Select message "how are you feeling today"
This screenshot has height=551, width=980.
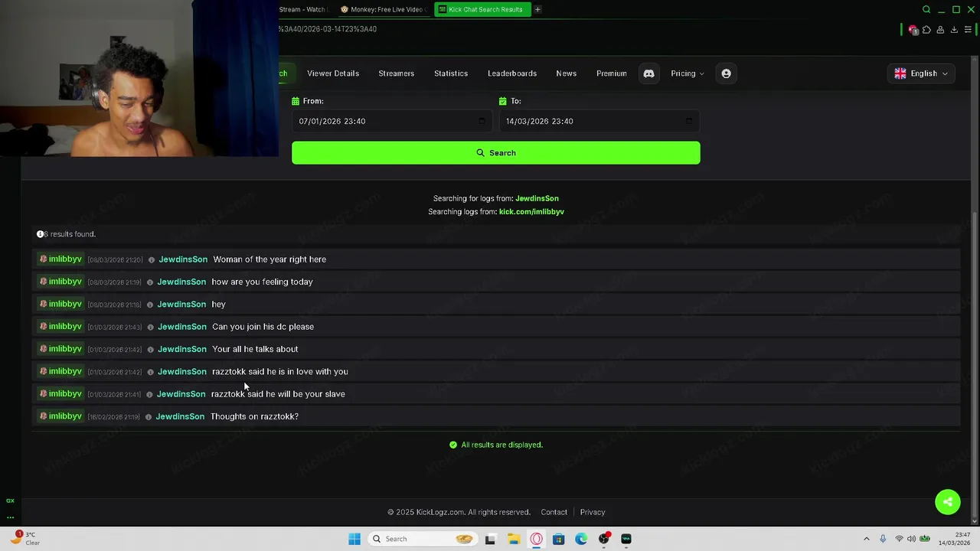262,282
